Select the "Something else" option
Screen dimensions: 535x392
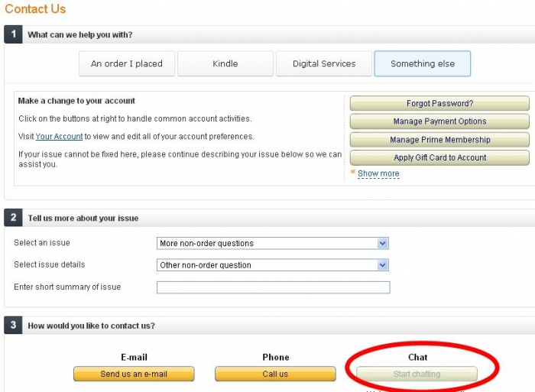[x=423, y=63]
